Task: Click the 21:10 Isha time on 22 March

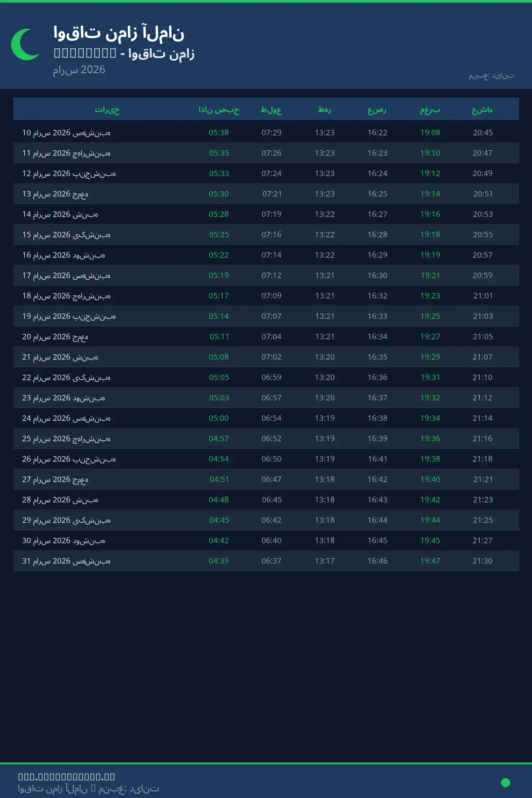Action: pos(482,377)
